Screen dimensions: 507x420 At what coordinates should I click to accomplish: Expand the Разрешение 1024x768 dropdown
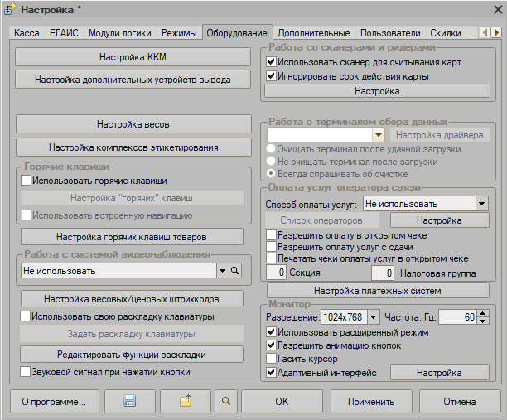[x=373, y=317]
